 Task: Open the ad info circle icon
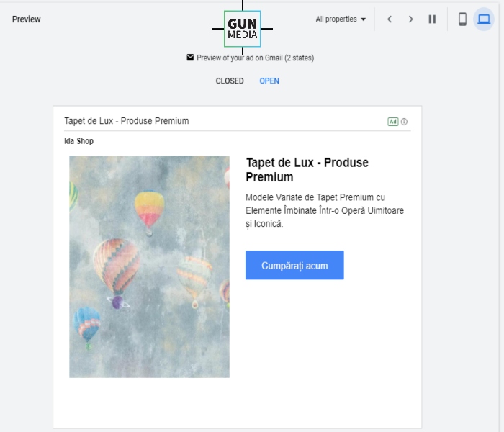pyautogui.click(x=404, y=122)
